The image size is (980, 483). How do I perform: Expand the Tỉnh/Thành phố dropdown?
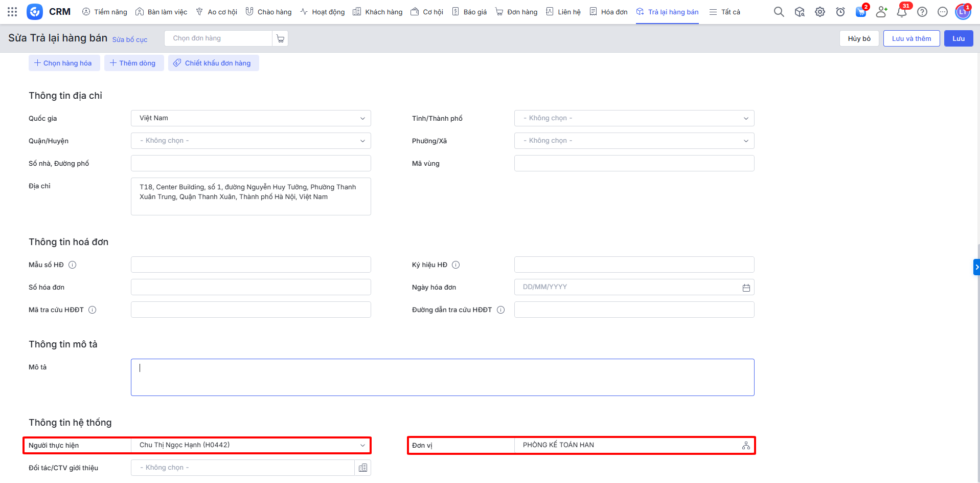click(x=634, y=118)
